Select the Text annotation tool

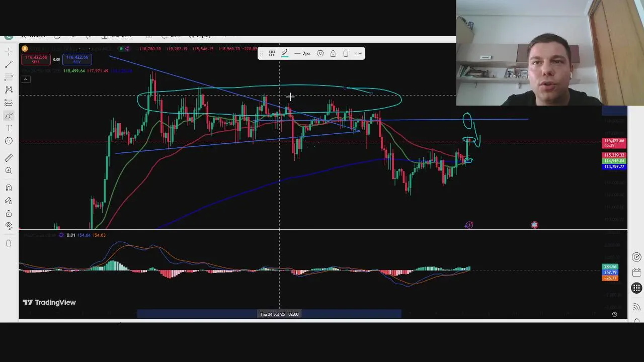(9, 128)
